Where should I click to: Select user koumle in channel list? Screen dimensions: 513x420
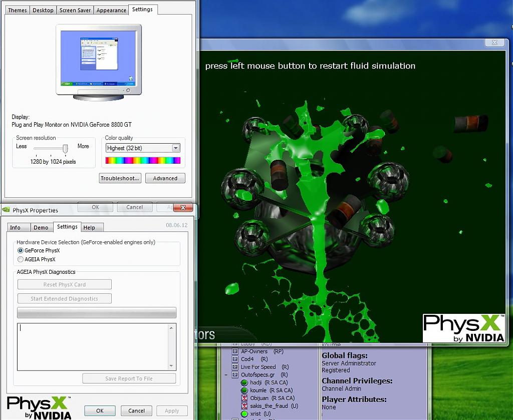267,390
